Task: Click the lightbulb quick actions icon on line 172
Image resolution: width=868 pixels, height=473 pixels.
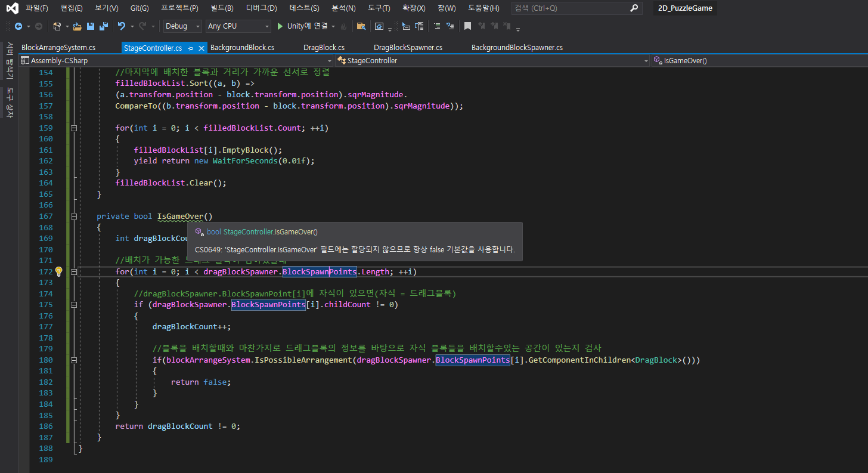Action: (x=58, y=271)
